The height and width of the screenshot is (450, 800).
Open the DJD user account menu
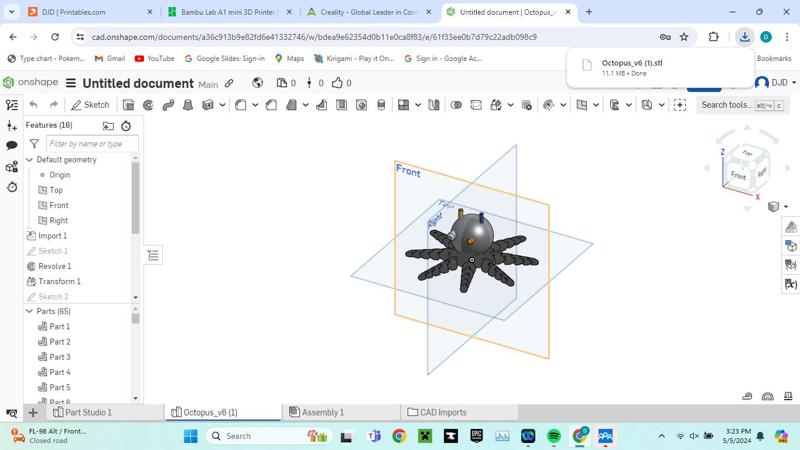click(x=776, y=83)
